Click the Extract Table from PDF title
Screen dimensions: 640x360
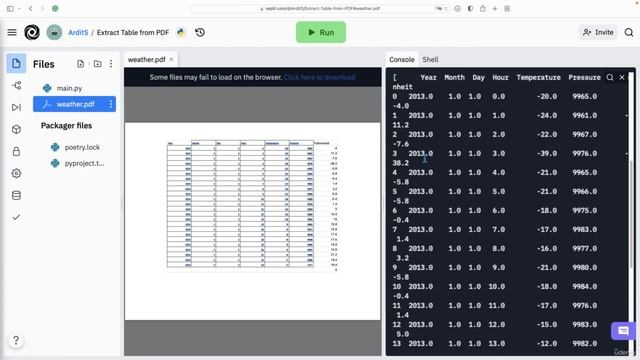click(x=133, y=32)
